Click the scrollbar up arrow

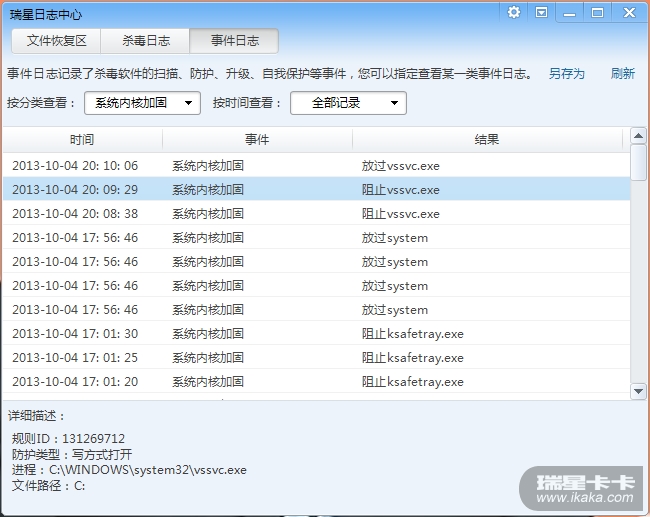click(x=638, y=136)
